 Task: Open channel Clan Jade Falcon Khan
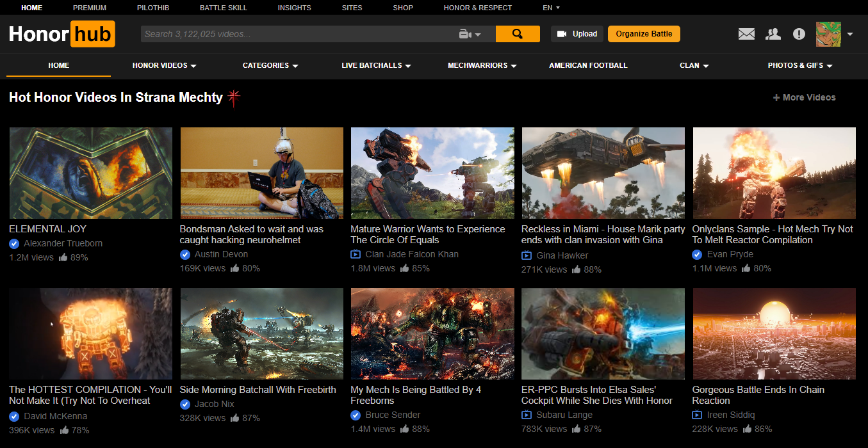point(412,254)
